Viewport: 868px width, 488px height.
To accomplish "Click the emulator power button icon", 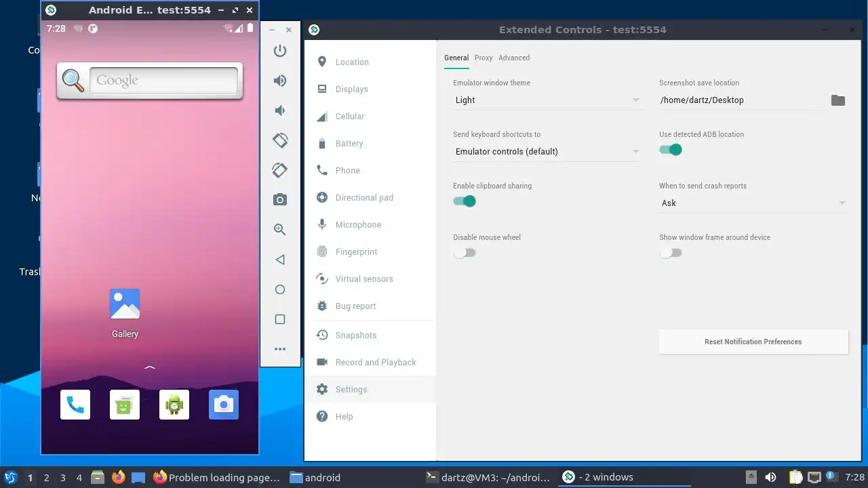I will (280, 51).
